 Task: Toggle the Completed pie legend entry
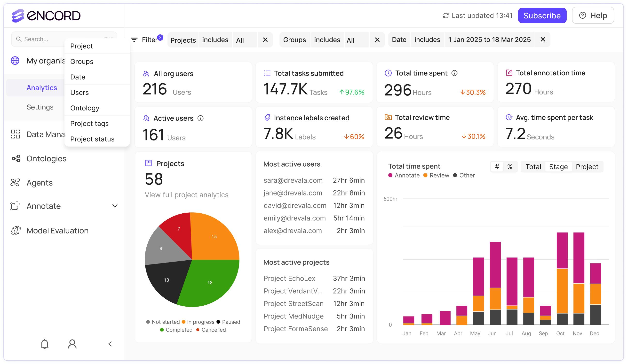pyautogui.click(x=176, y=330)
